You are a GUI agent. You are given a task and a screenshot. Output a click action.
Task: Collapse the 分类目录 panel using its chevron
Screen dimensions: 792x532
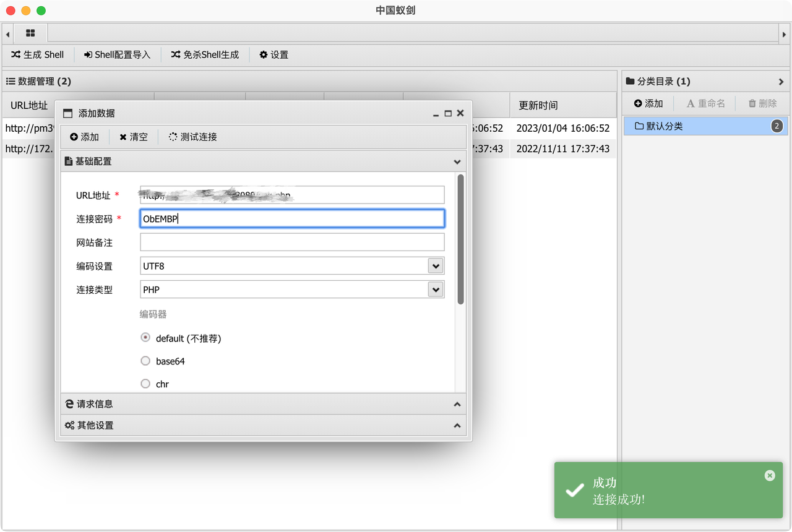(781, 82)
